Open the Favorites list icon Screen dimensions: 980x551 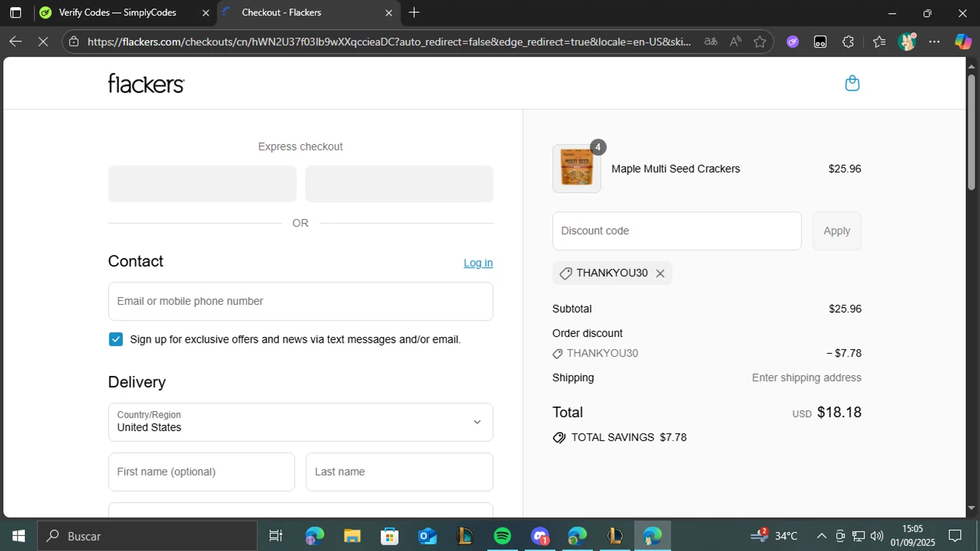pyautogui.click(x=879, y=42)
